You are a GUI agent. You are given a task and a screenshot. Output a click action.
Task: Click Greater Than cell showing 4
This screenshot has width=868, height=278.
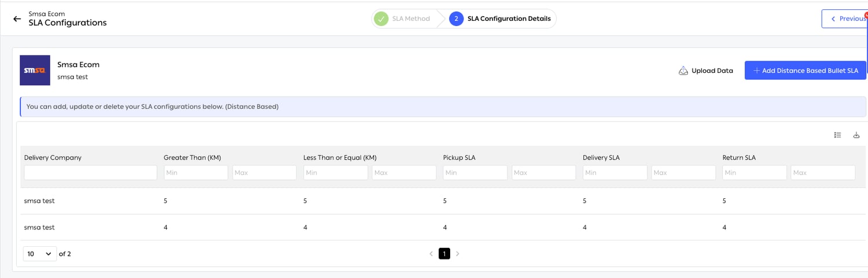[x=165, y=227]
